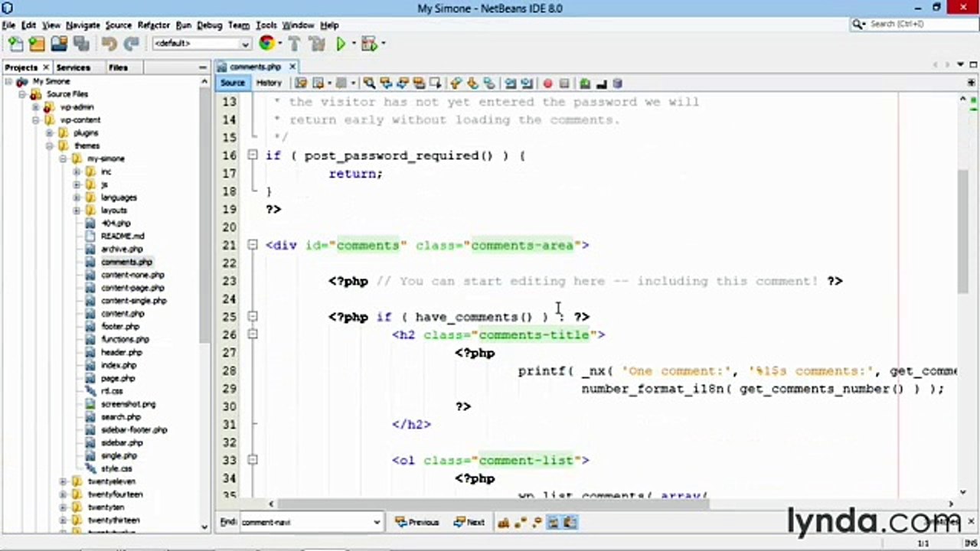980x551 pixels.
Task: Click the Save All toolbar icon
Action: point(81,44)
